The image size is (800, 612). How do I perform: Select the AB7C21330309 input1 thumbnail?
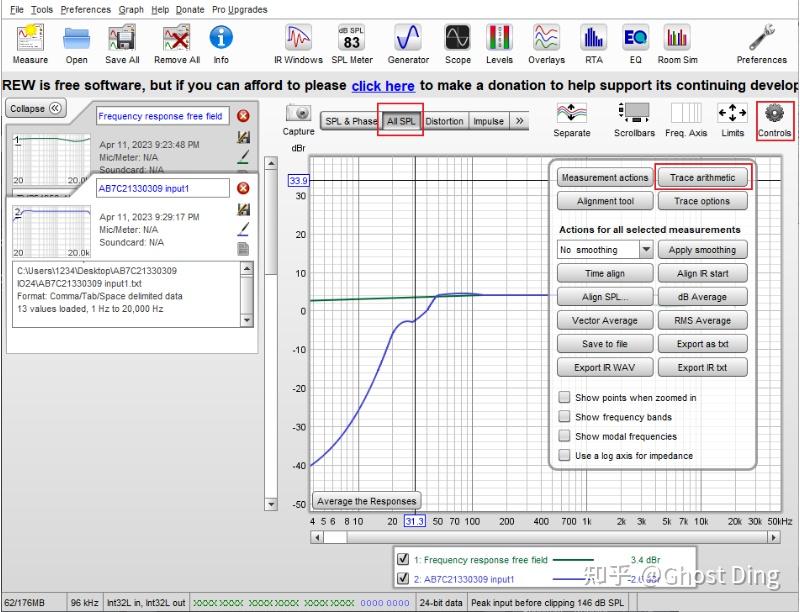(52, 232)
